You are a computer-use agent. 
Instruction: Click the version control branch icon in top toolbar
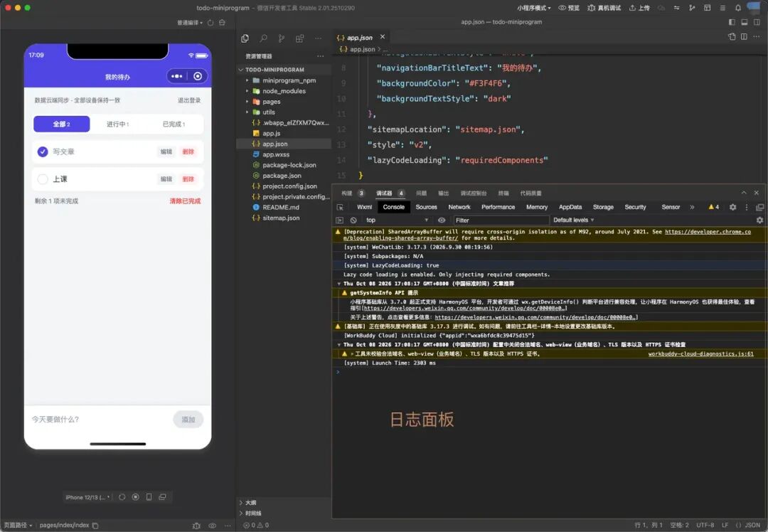click(692, 8)
